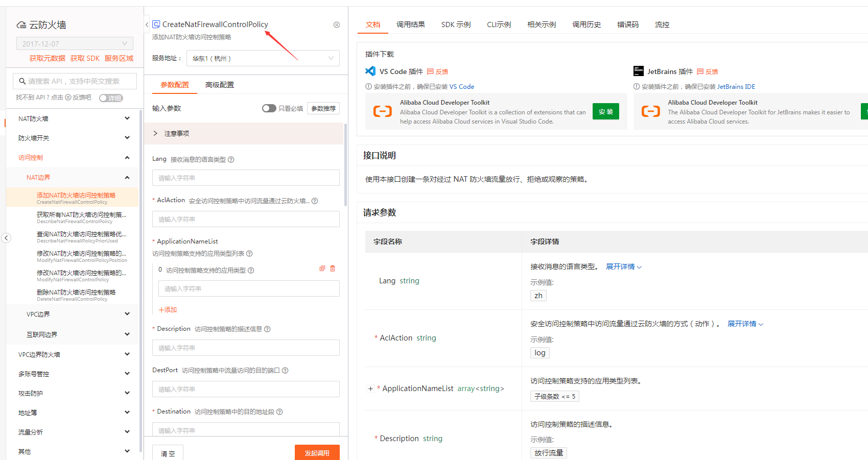Click the API icon before CreateNatFirewallControlPolicy title
The width and height of the screenshot is (868, 460).
tap(156, 24)
